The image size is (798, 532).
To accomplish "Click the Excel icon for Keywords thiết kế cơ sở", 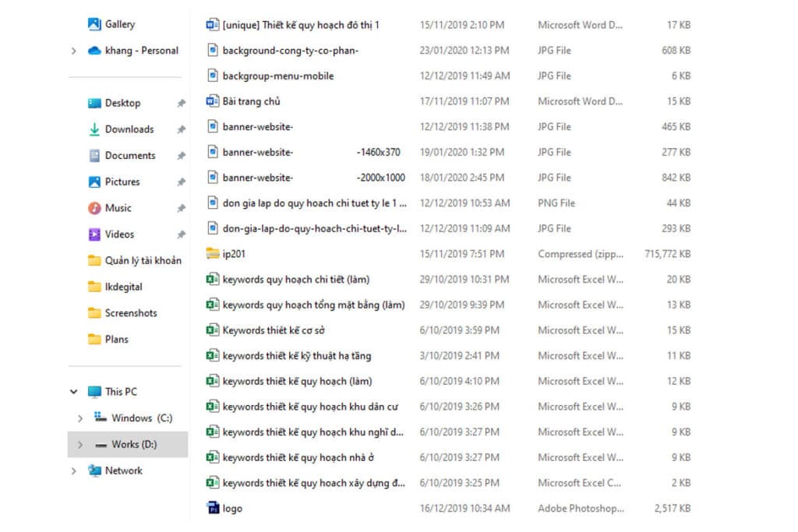I will 212,329.
